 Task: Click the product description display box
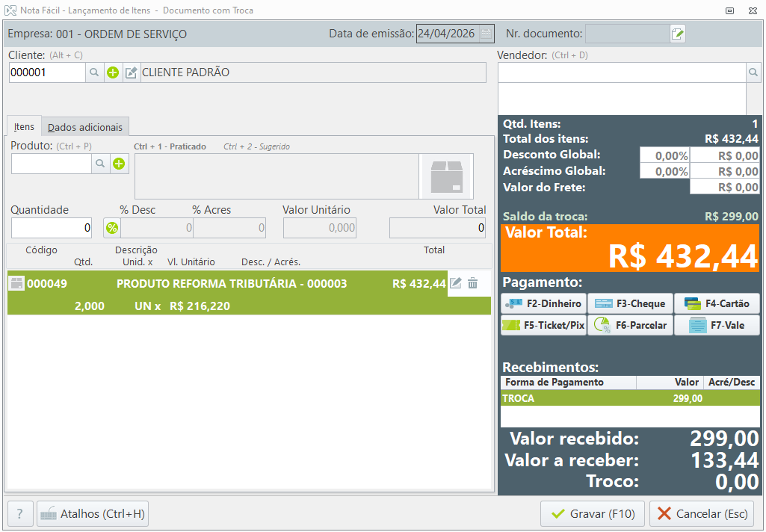click(x=277, y=176)
